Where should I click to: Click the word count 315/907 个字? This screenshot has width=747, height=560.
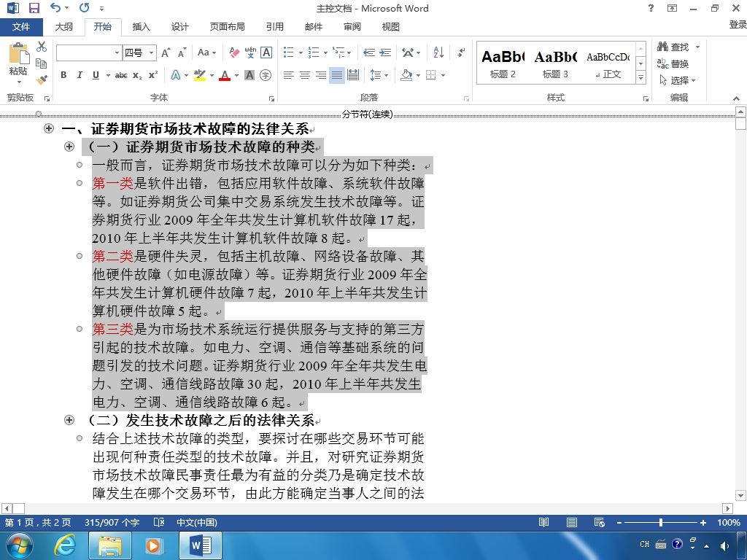point(112,522)
